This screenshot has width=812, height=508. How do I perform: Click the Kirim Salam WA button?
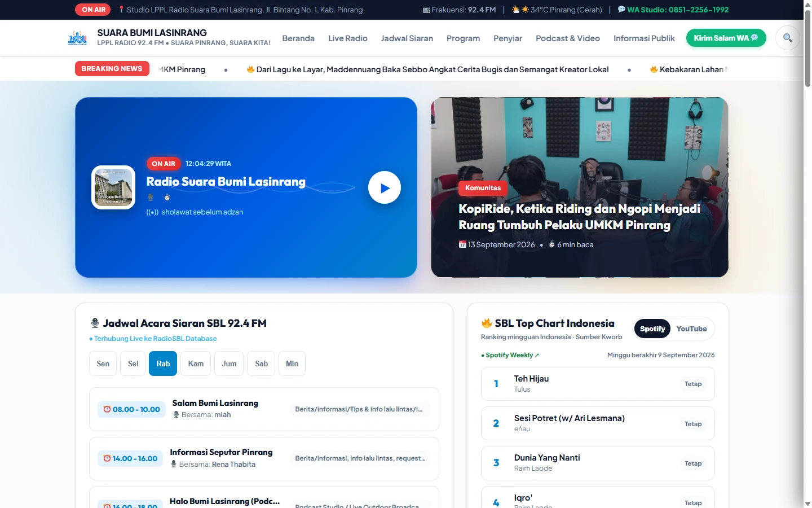tap(726, 38)
